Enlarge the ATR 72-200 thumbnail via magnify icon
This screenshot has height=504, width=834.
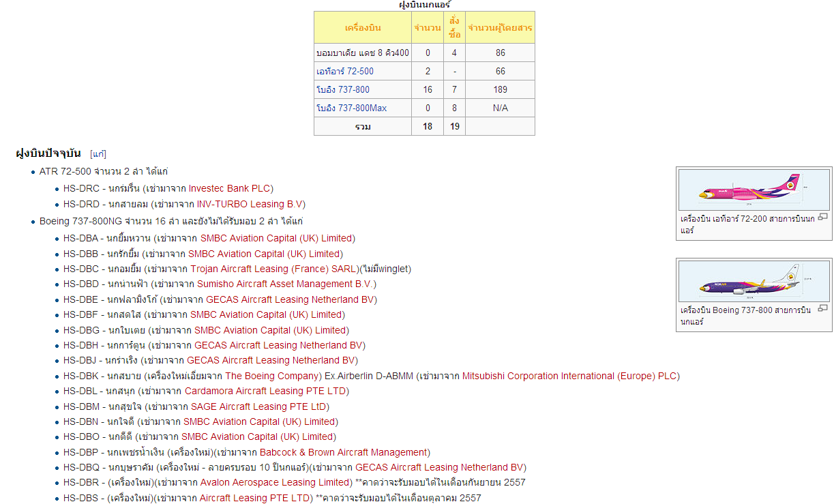(822, 218)
